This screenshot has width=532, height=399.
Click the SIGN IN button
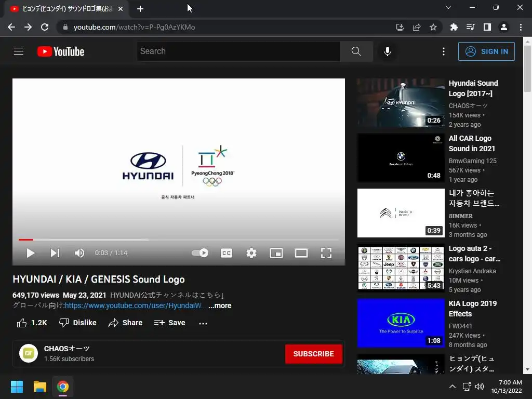(x=486, y=51)
